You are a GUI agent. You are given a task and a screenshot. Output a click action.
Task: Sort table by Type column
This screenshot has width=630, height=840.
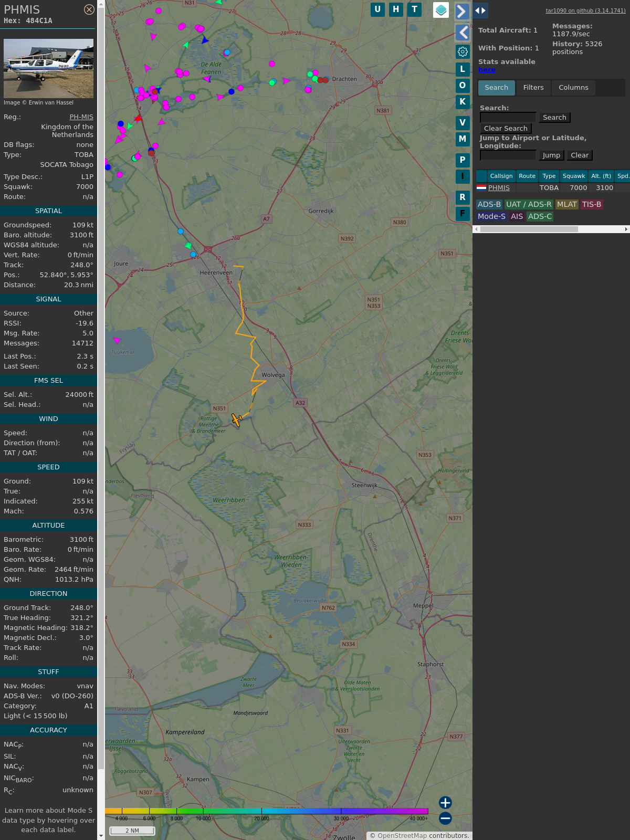549,176
